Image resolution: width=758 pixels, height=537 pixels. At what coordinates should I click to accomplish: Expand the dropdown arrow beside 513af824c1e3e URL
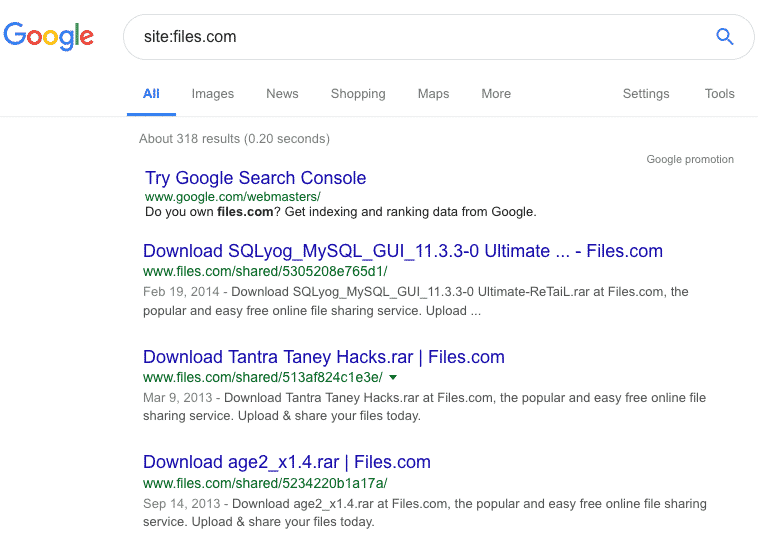pos(393,377)
